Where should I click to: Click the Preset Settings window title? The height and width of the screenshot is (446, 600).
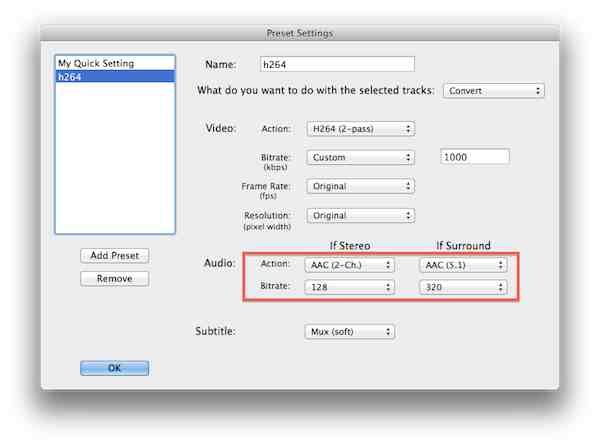(300, 33)
